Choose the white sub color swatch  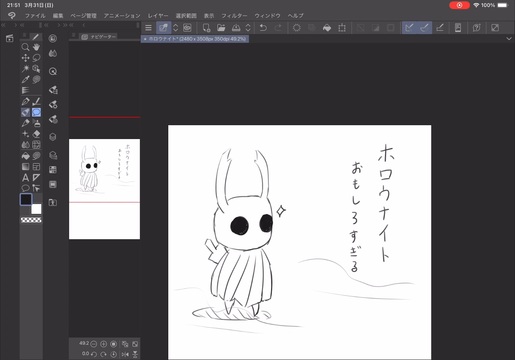[36, 209]
